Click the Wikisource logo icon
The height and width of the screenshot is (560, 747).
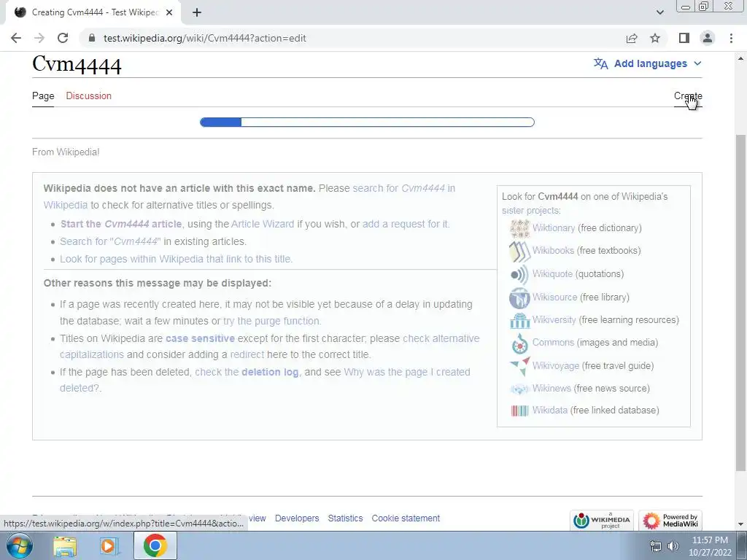pos(519,297)
